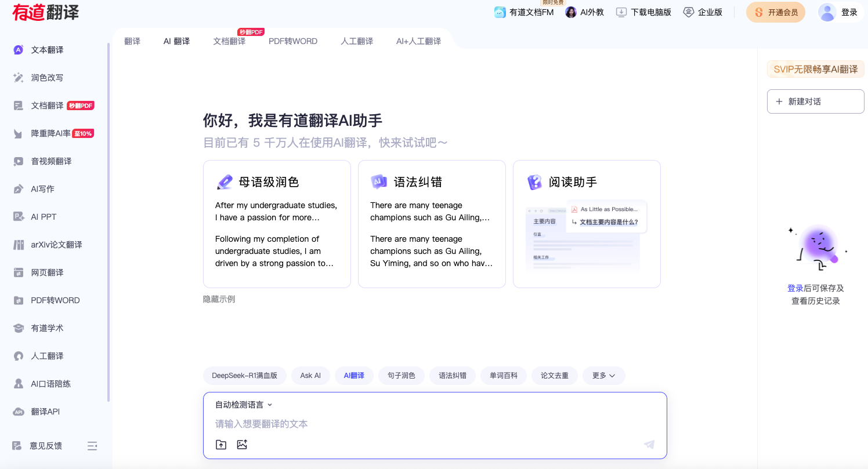Select the 人工翻译 top tab

point(357,41)
